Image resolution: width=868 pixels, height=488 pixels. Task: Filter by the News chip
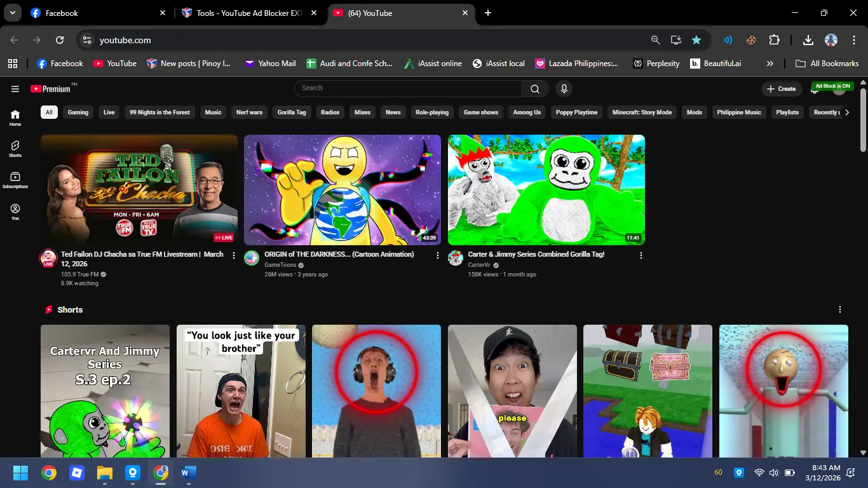393,112
